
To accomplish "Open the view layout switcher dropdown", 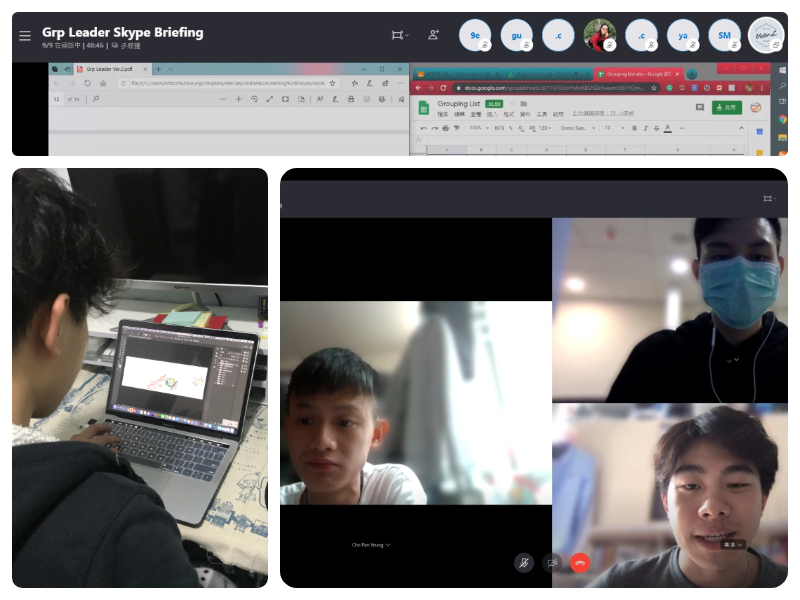I will 399,35.
